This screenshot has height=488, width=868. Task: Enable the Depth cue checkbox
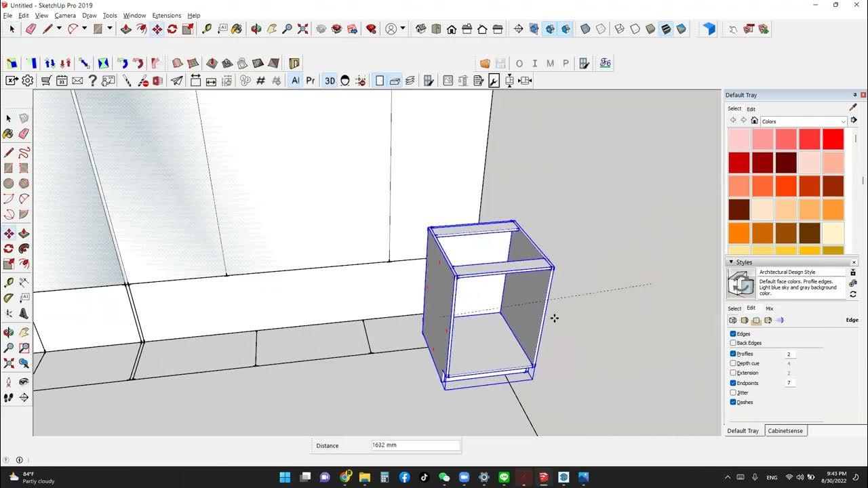coord(733,363)
